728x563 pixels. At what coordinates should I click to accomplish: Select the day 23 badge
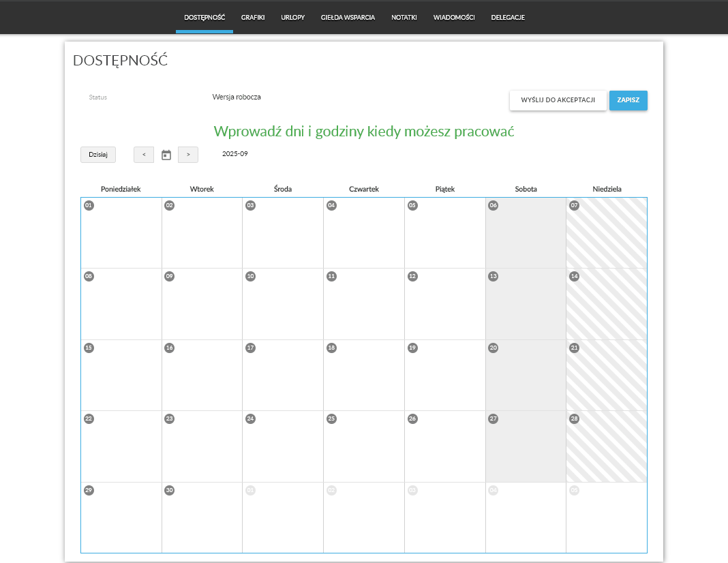(x=170, y=419)
